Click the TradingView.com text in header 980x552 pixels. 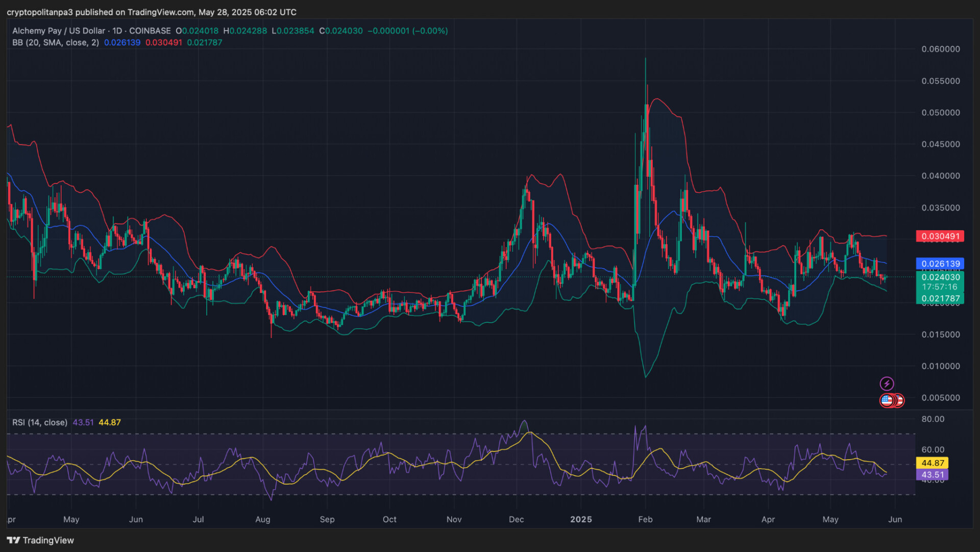click(160, 12)
